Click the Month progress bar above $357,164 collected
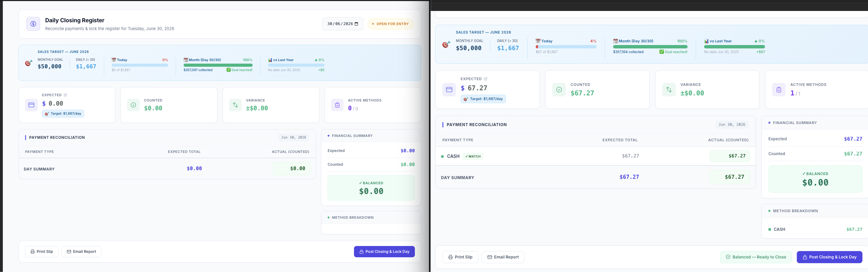868x272 pixels. tap(650, 47)
